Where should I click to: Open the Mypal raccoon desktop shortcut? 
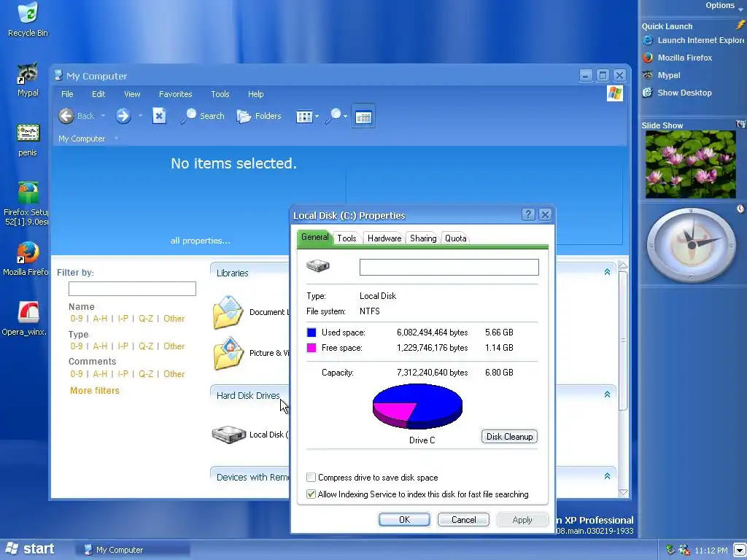[28, 74]
